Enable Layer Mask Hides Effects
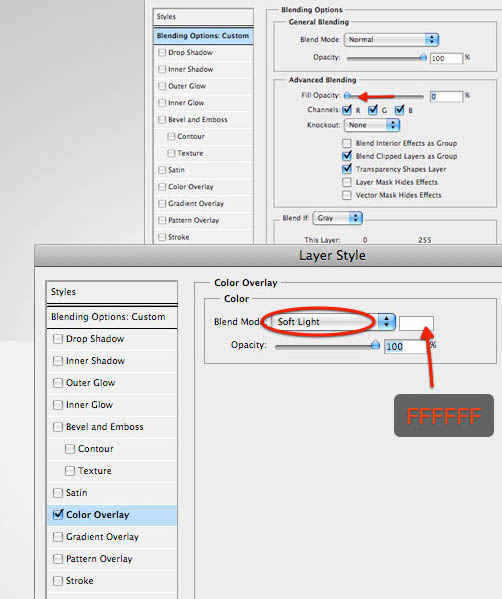 click(x=347, y=182)
